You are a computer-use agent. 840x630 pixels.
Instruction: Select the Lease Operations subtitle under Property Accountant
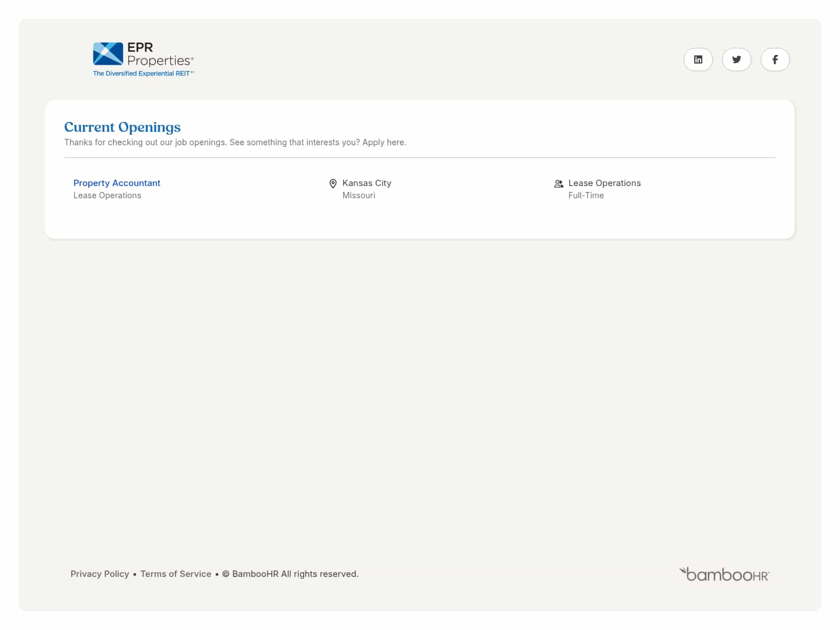tap(107, 195)
